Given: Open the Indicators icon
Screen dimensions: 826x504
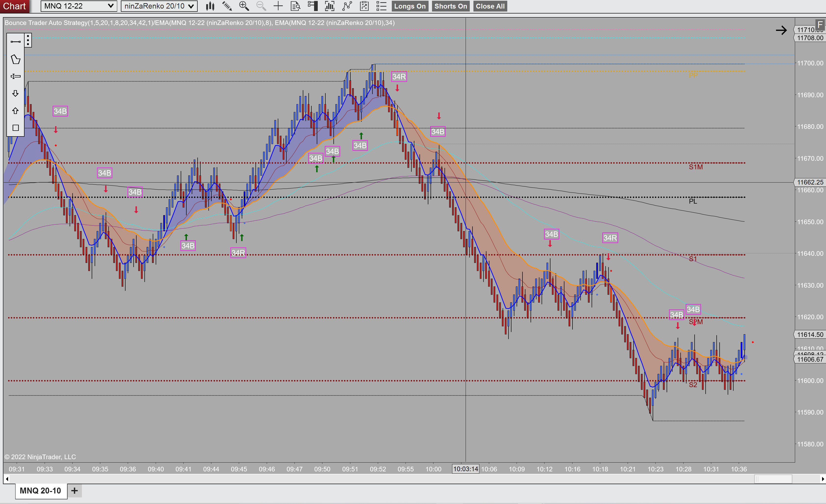Looking at the screenshot, I should (347, 6).
